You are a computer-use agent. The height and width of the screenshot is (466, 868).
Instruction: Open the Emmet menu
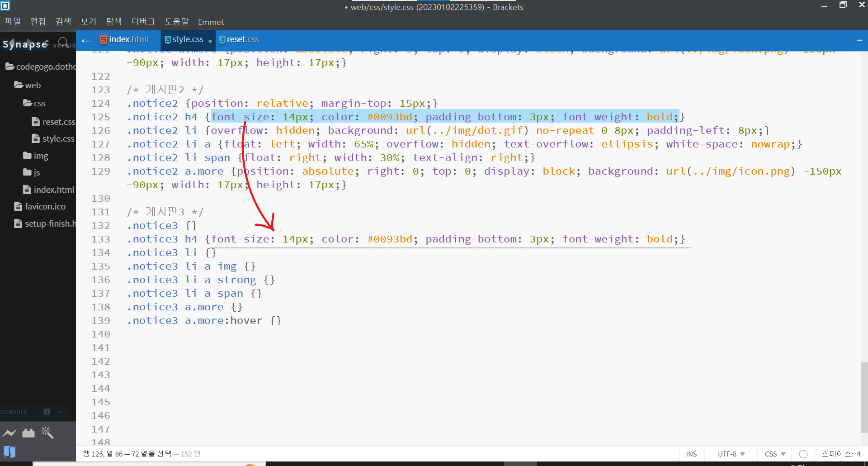point(211,22)
